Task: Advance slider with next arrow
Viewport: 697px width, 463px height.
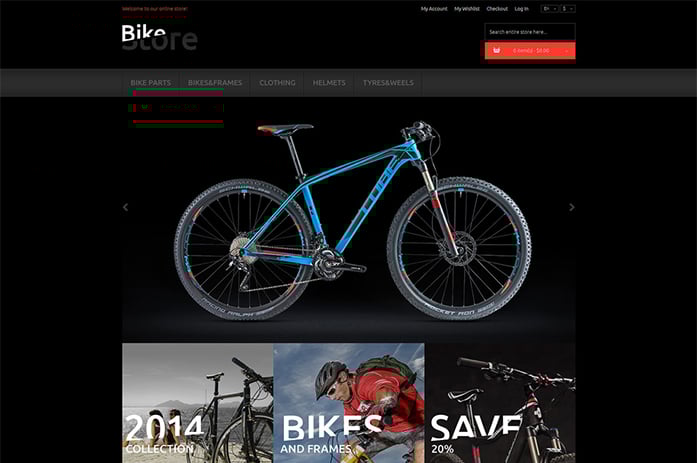Action: pos(572,207)
